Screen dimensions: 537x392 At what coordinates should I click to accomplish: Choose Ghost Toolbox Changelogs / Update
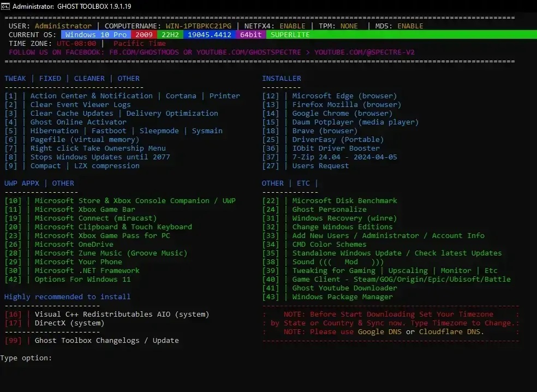106,341
